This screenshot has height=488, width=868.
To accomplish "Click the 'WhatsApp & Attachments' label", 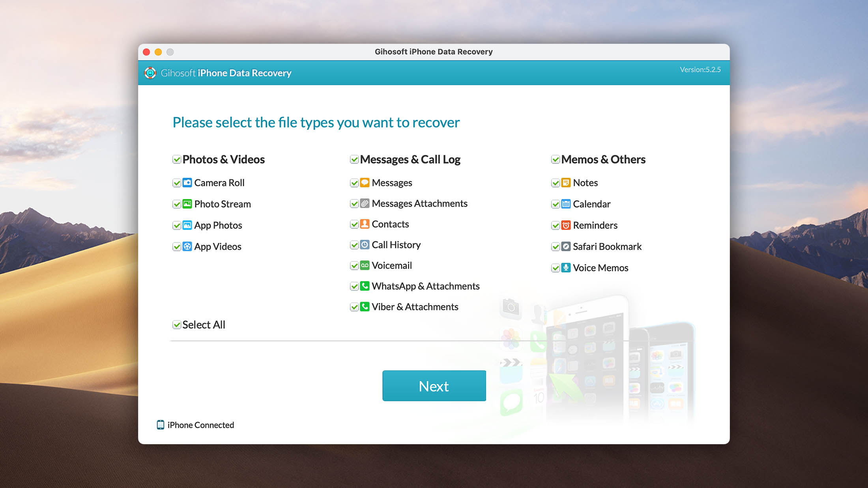I will tap(426, 286).
